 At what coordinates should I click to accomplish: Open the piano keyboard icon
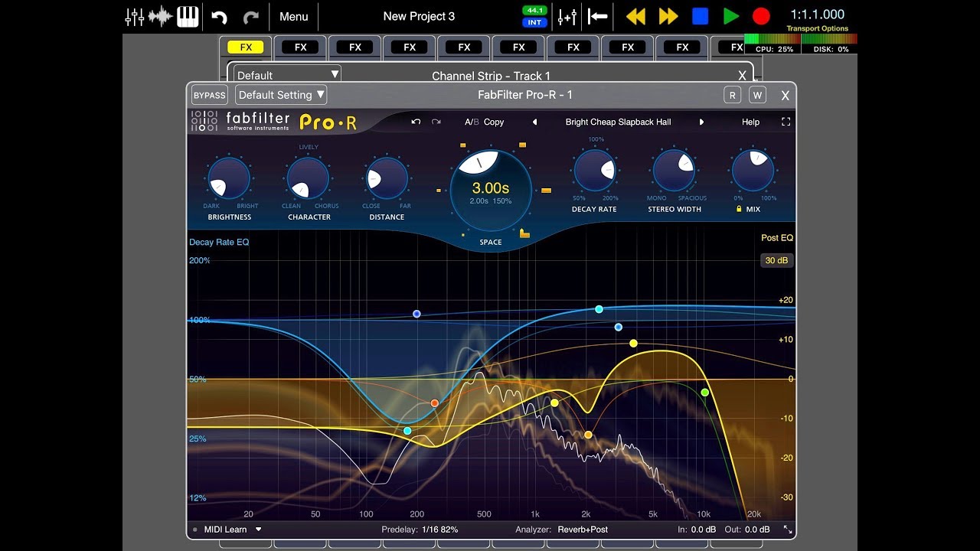188,16
